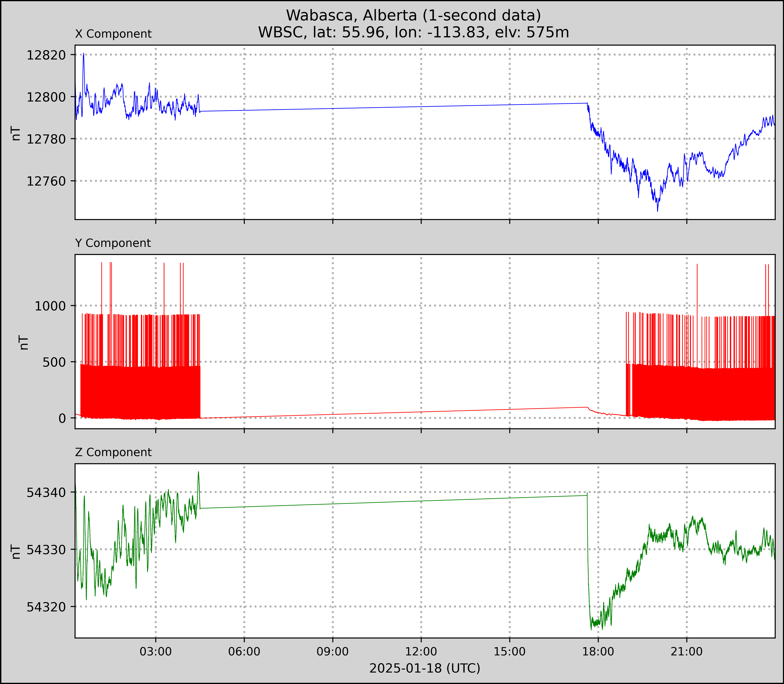
Task: Click the 2025-01-18 (UTC) axis label
Action: pos(425,668)
